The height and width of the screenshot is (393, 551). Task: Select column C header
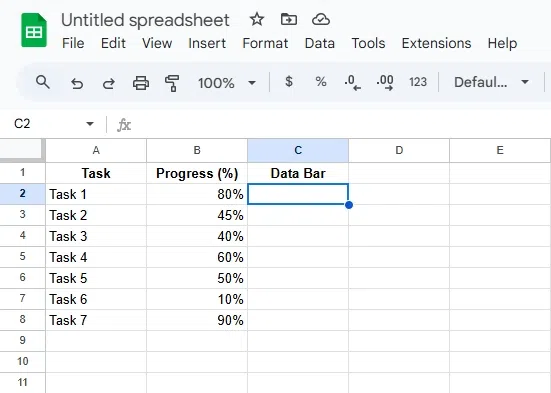[x=298, y=150]
